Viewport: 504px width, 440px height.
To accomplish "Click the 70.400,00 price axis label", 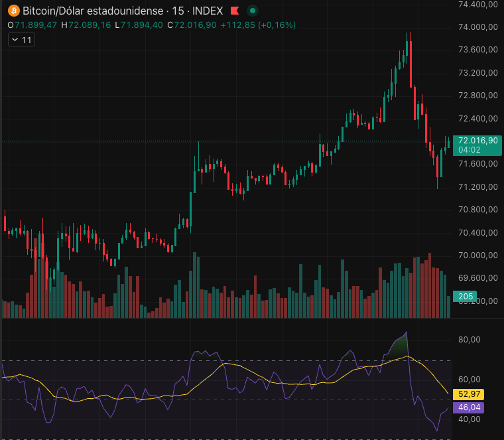I will tap(477, 232).
